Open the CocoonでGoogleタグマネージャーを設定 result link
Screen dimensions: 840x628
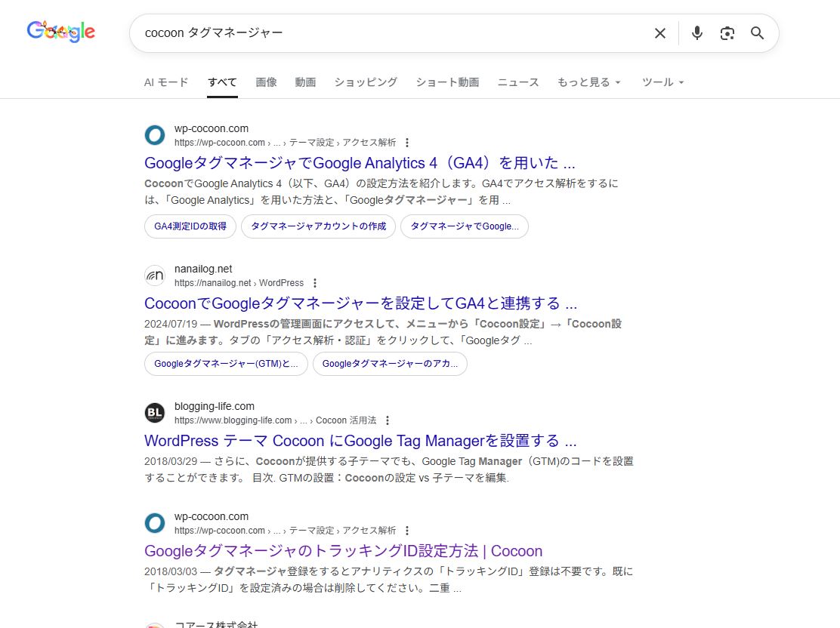pyautogui.click(x=360, y=303)
